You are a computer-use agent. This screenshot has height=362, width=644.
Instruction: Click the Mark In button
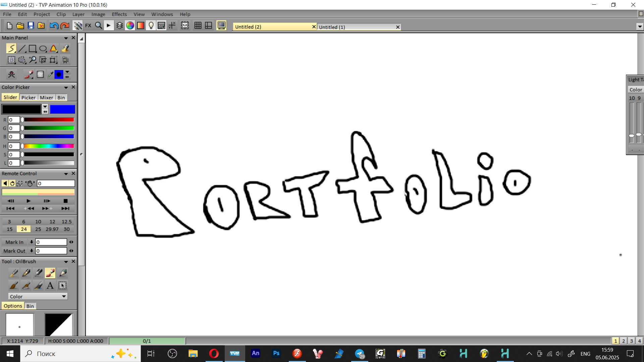[14, 242]
